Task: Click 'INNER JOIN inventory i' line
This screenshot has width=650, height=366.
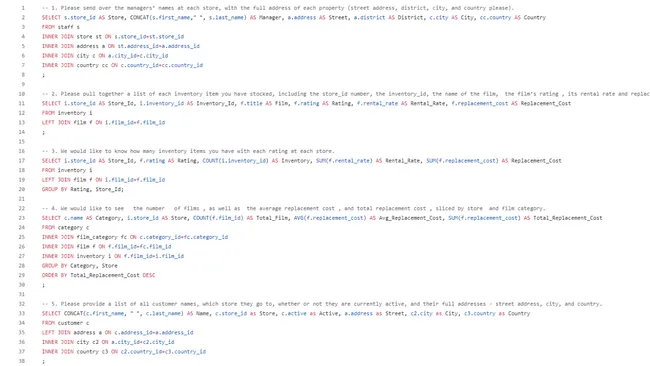Action: point(113,256)
